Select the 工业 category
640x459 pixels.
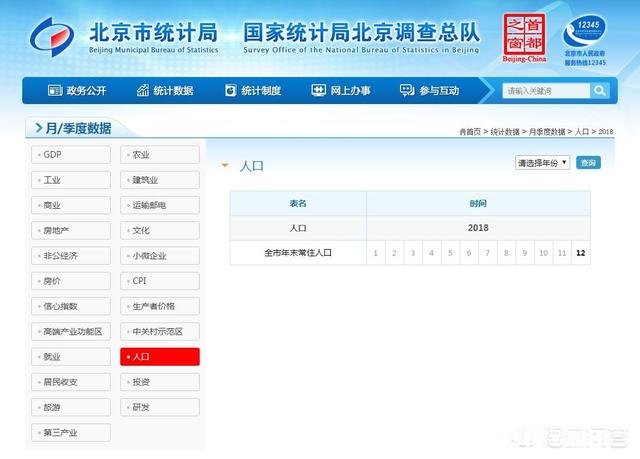(71, 180)
